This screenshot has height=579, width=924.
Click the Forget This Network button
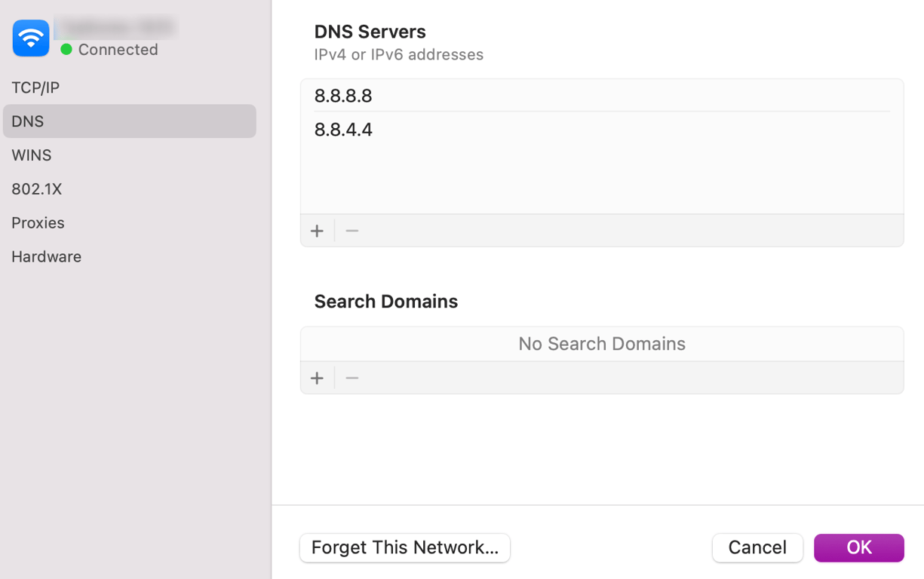[404, 548]
